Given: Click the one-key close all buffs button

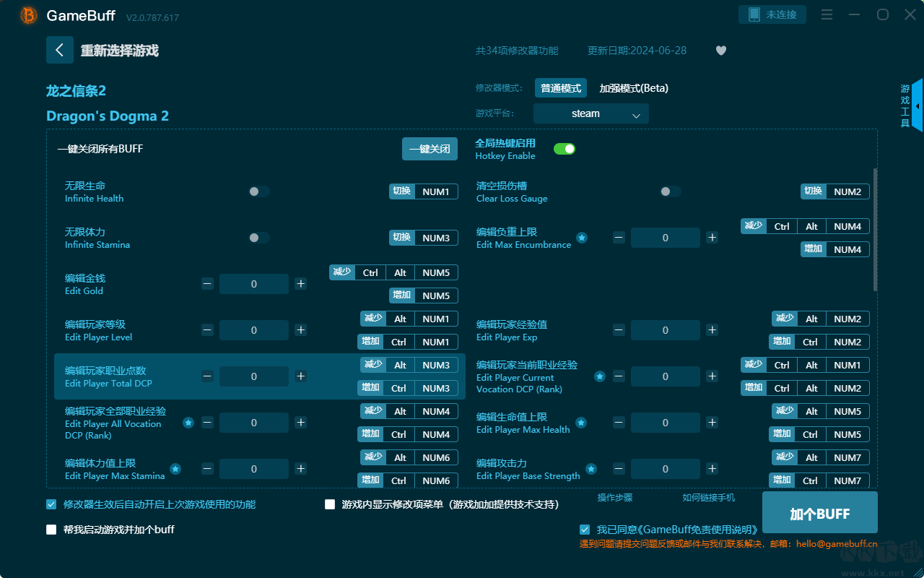Looking at the screenshot, I should (x=430, y=149).
